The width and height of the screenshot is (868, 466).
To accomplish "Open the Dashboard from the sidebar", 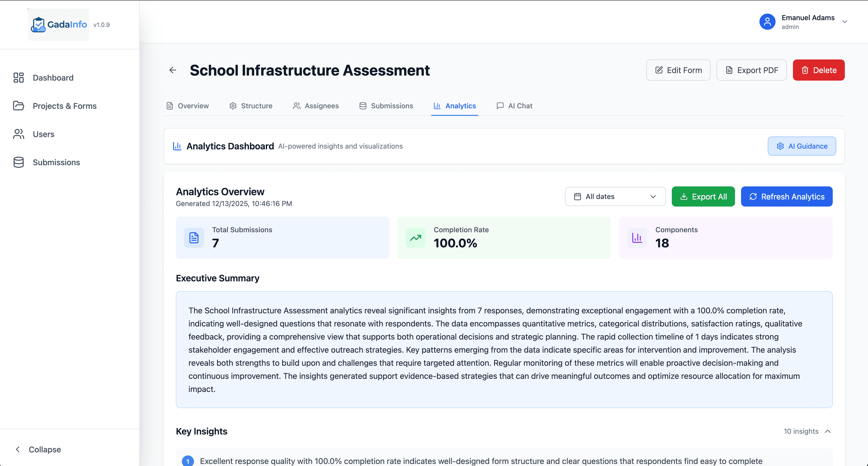I will point(53,78).
